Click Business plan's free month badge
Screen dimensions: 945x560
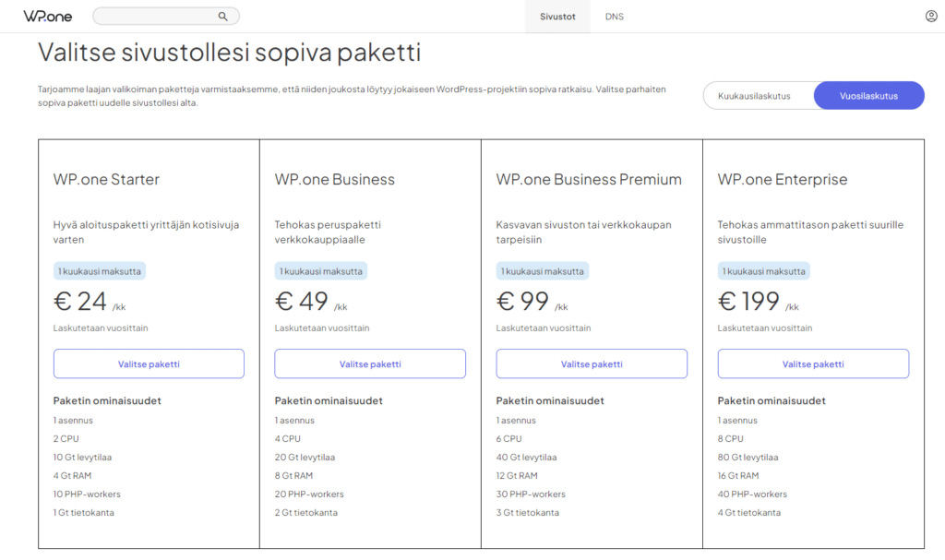321,271
